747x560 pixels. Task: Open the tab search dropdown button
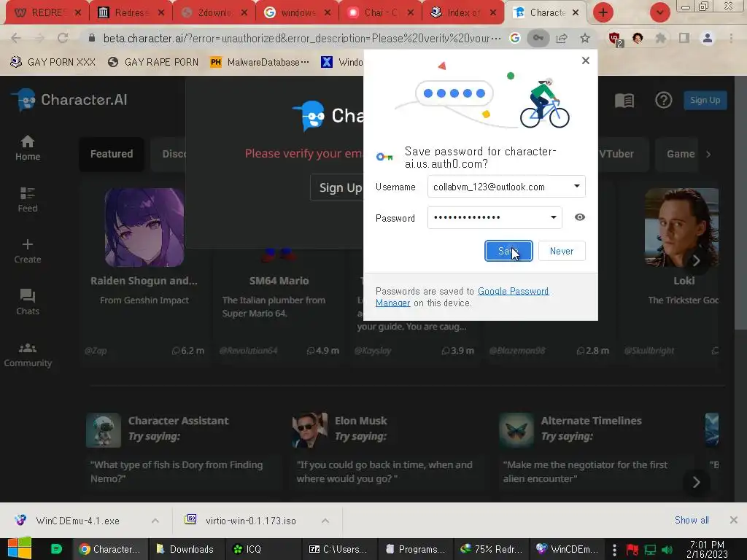659,12
